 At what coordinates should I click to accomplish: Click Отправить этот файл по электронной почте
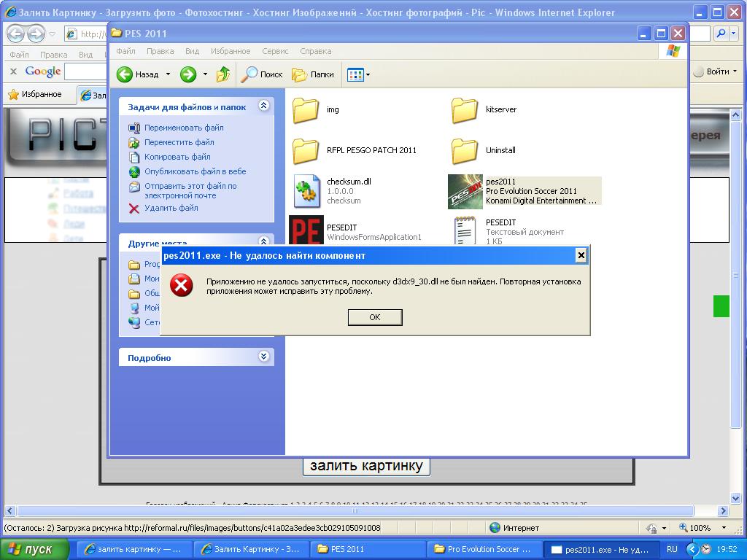click(x=190, y=190)
